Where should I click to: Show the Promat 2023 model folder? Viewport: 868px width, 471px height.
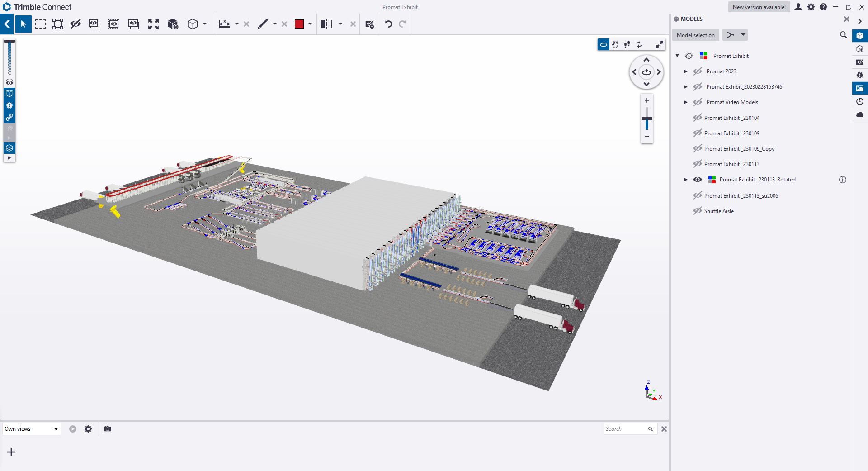click(x=698, y=71)
